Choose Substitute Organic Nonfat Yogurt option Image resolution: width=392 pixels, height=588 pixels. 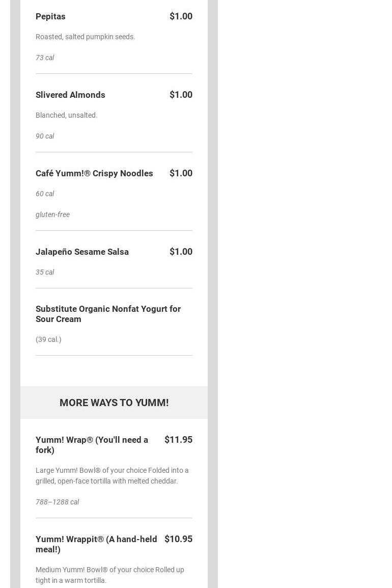108,314
